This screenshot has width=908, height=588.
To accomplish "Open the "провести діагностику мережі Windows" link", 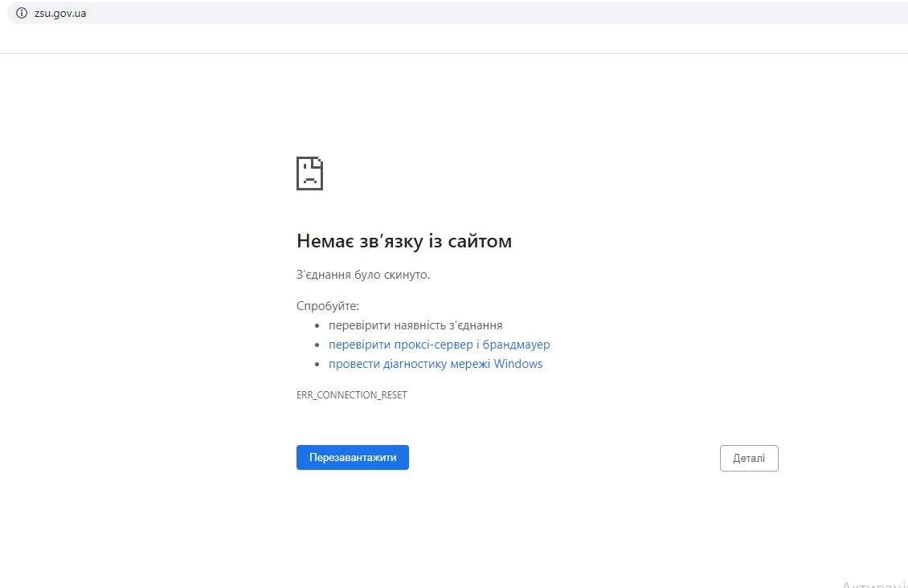I will (436, 363).
